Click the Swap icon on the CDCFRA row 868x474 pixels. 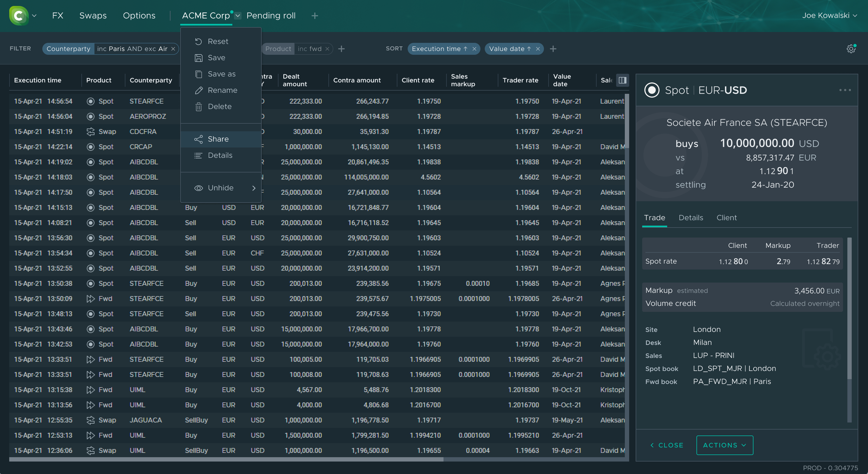pyautogui.click(x=90, y=132)
